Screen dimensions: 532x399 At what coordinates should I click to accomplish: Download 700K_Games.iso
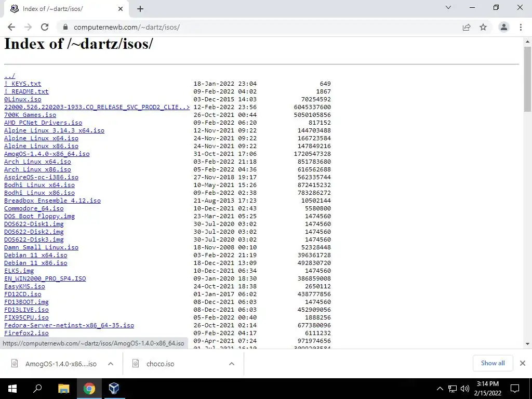tap(30, 115)
